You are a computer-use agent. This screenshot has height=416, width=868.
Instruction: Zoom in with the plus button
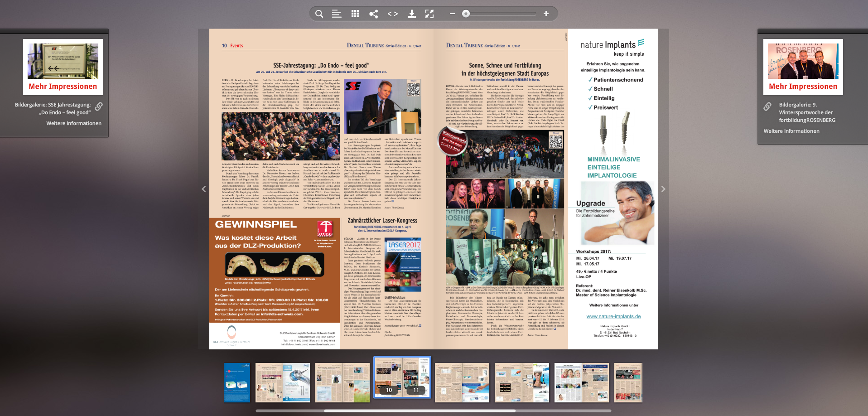point(546,14)
